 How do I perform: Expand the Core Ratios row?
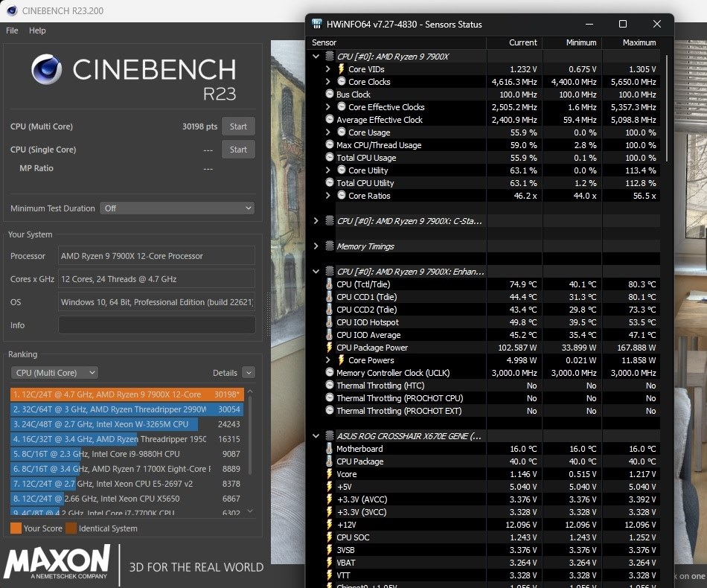[327, 195]
